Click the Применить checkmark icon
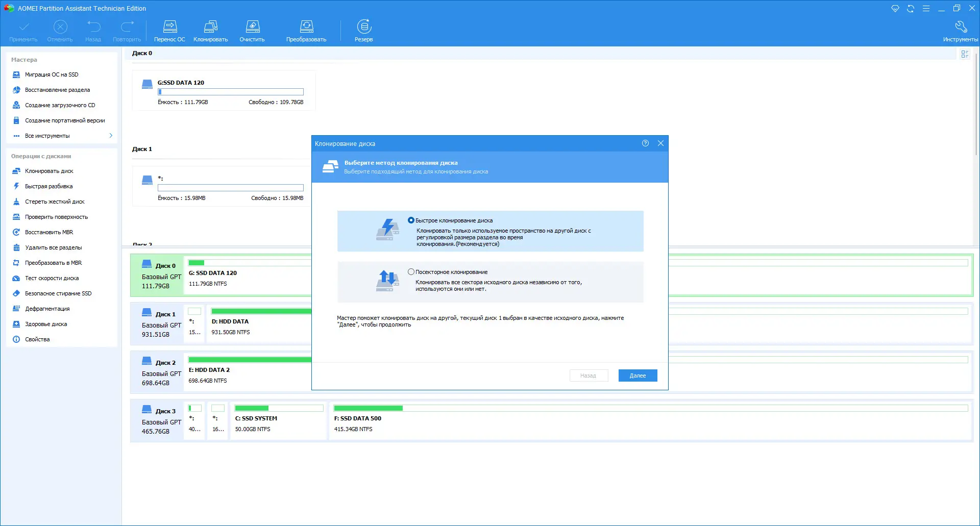 [23, 27]
